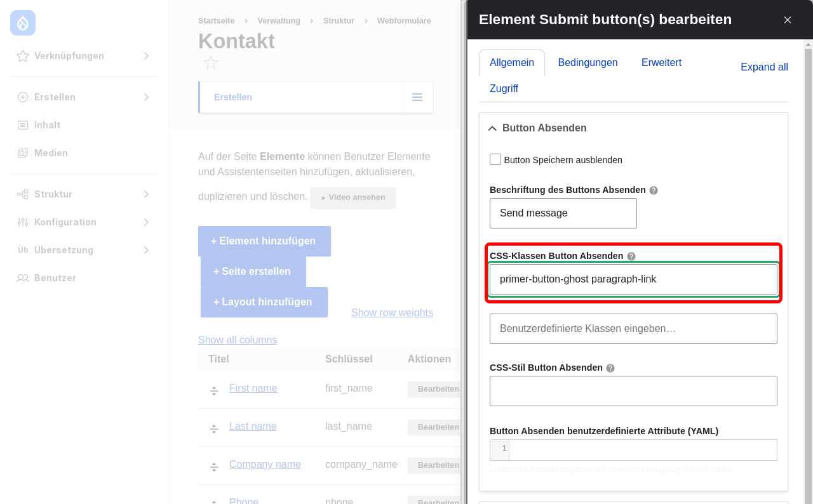Open Last name element link
Image resolution: width=813 pixels, height=504 pixels.
pyautogui.click(x=253, y=427)
